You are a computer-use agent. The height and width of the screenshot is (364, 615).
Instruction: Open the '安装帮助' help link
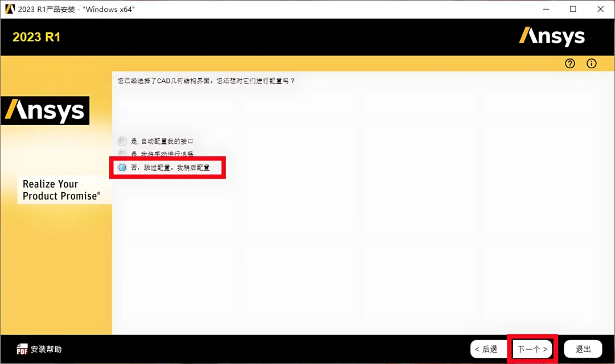46,349
